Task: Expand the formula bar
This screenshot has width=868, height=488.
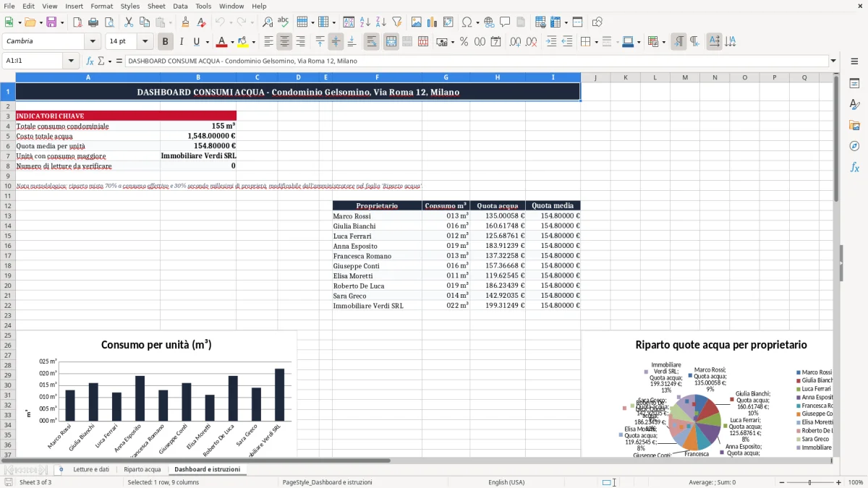Action: (x=834, y=61)
